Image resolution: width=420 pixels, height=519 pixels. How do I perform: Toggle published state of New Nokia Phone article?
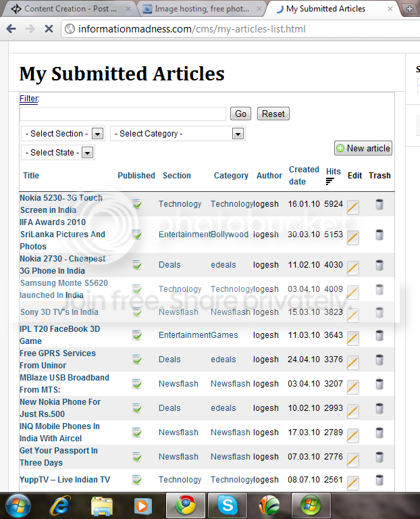click(x=137, y=408)
